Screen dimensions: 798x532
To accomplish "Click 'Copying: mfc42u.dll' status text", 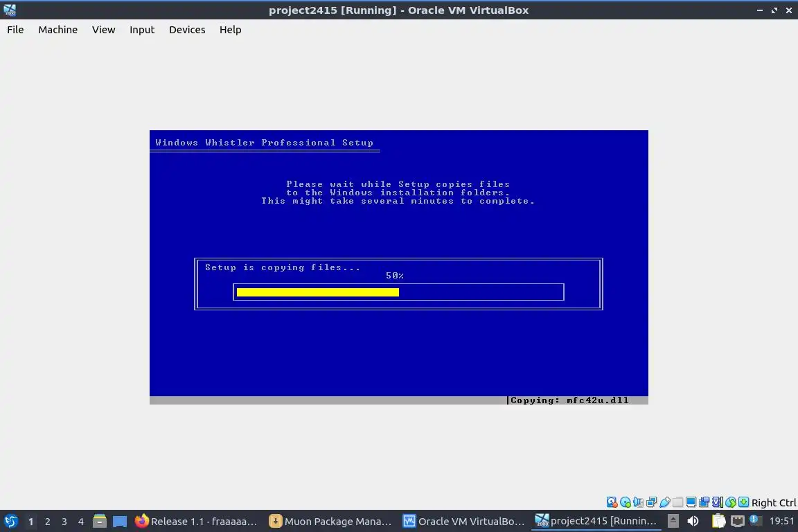I will [569, 400].
